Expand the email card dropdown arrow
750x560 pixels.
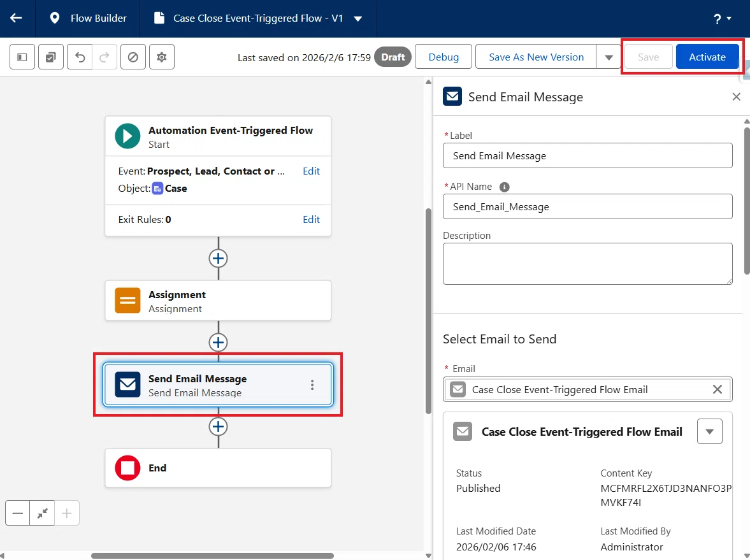tap(709, 431)
